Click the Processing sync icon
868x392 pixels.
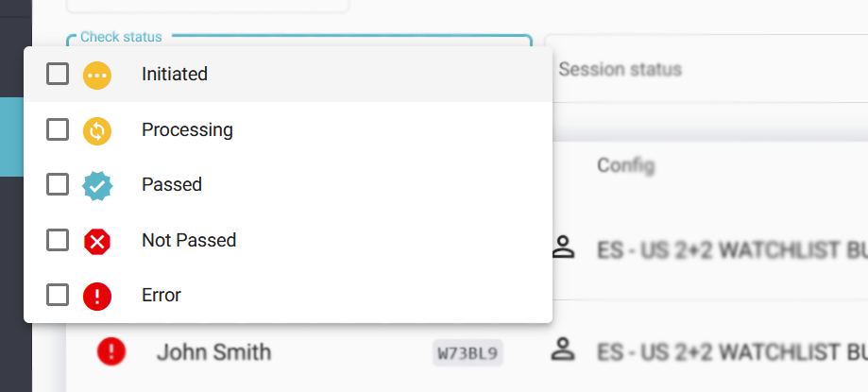[97, 130]
